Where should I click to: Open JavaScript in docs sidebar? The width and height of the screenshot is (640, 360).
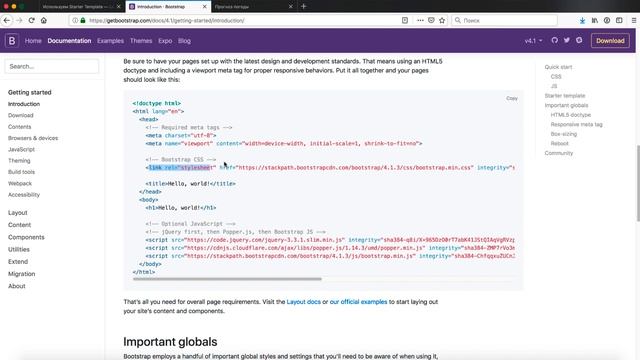[21, 149]
